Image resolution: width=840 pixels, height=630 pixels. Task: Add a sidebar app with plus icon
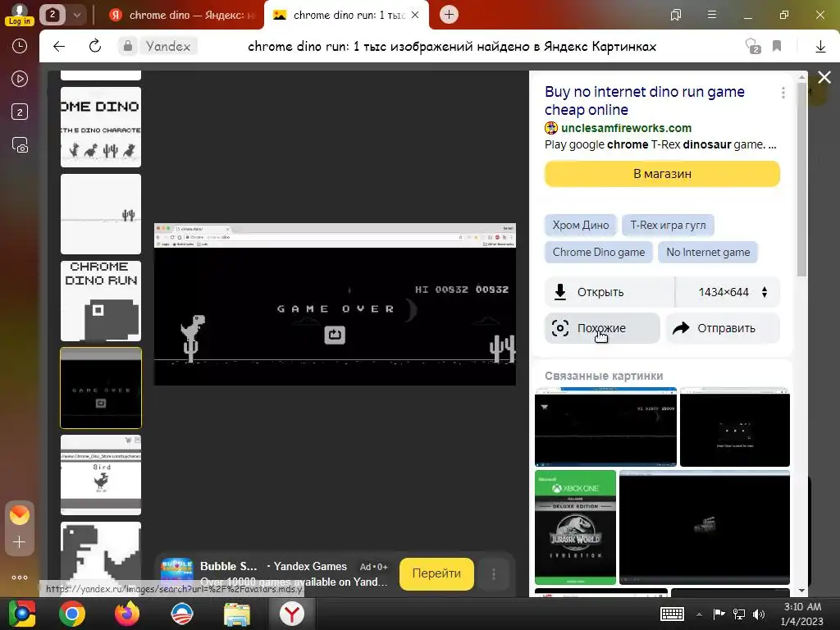[20, 542]
